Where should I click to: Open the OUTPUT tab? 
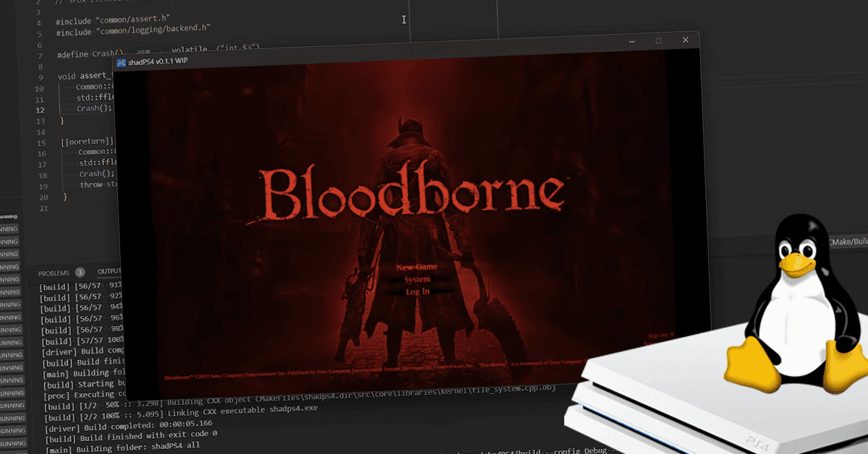coord(110,271)
